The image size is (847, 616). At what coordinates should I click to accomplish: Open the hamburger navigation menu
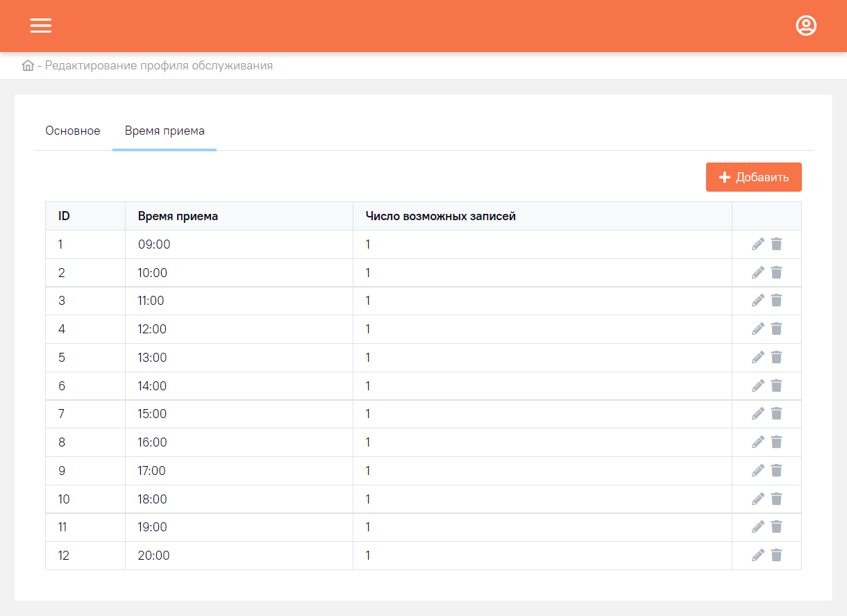[x=41, y=26]
